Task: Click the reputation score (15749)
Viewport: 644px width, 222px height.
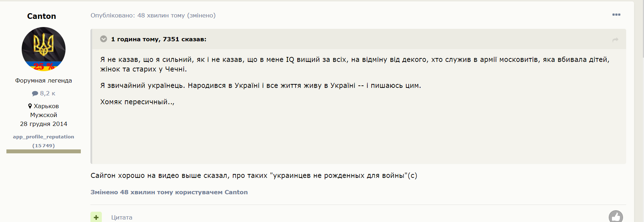Action: tap(43, 146)
